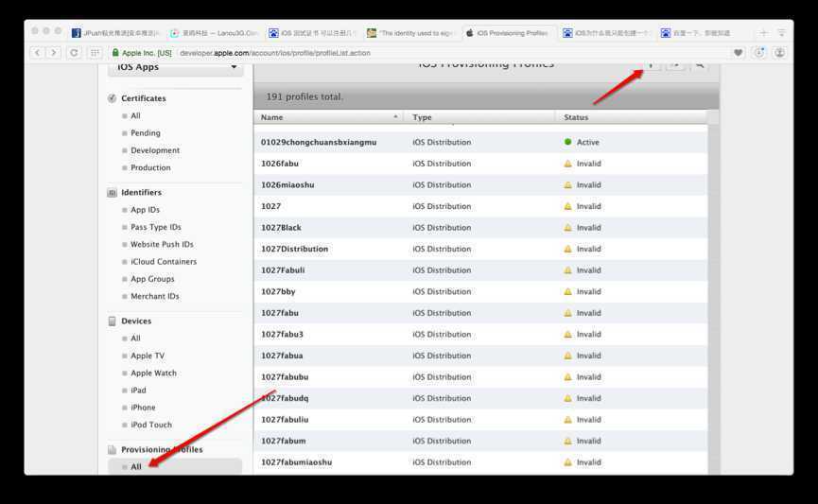Click the browser address bar URL

pos(275,53)
